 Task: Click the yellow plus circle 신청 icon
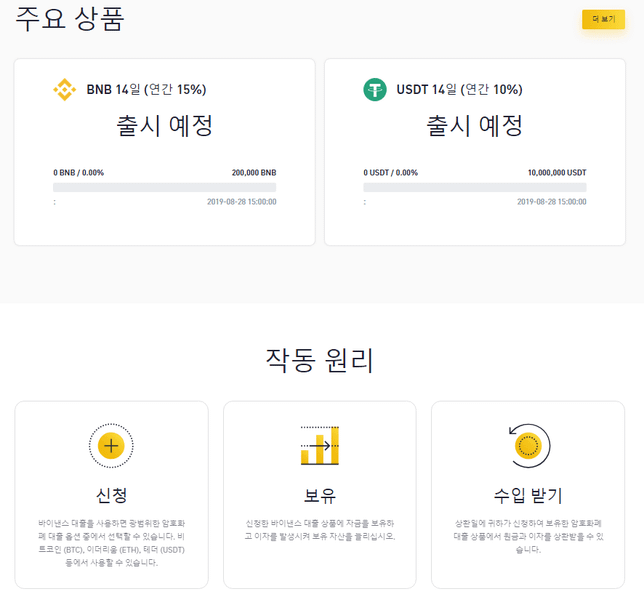(x=111, y=446)
